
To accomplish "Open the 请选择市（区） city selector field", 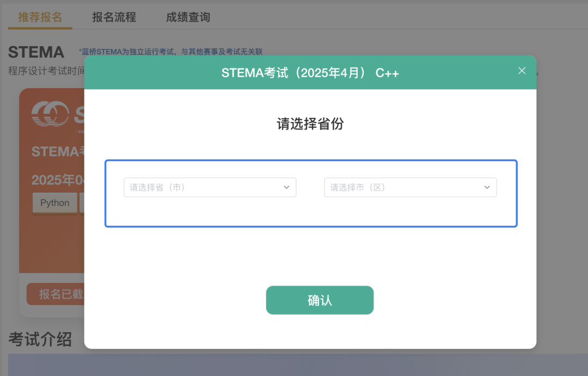I will click(405, 187).
